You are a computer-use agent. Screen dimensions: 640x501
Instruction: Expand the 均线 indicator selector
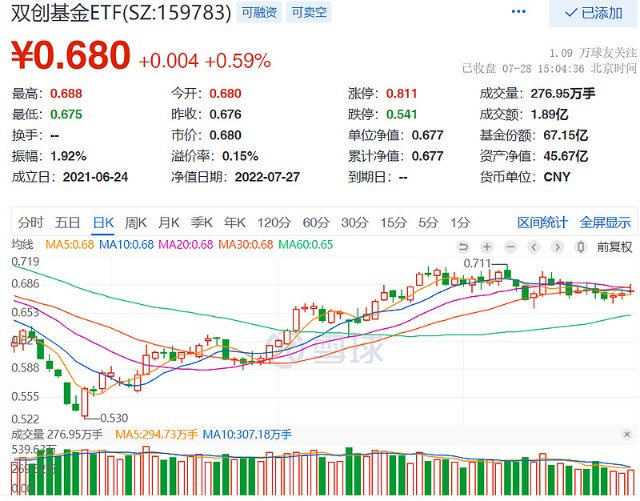coord(22,245)
